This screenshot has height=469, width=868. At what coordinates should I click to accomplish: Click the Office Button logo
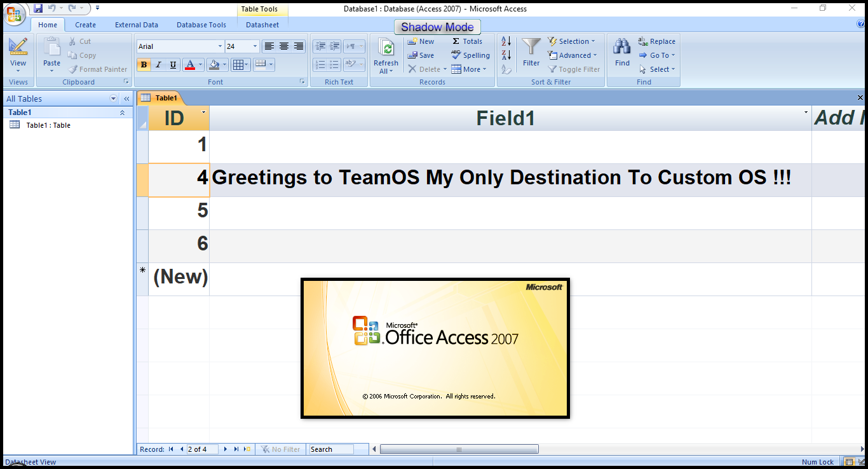(x=14, y=14)
